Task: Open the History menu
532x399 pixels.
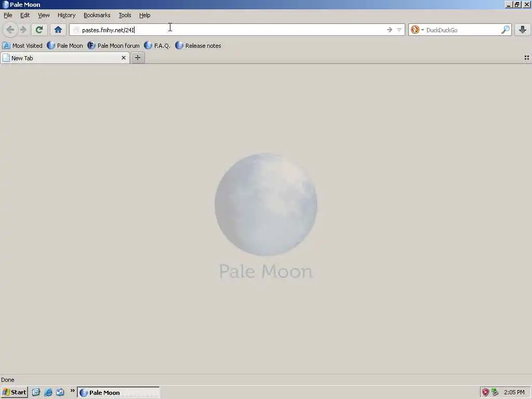Action: click(x=66, y=15)
